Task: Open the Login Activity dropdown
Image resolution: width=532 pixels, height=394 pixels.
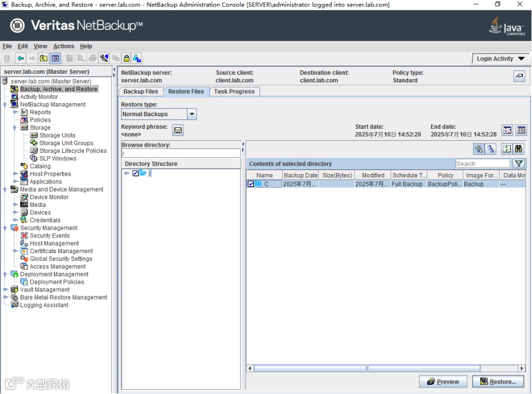Action: [x=501, y=59]
